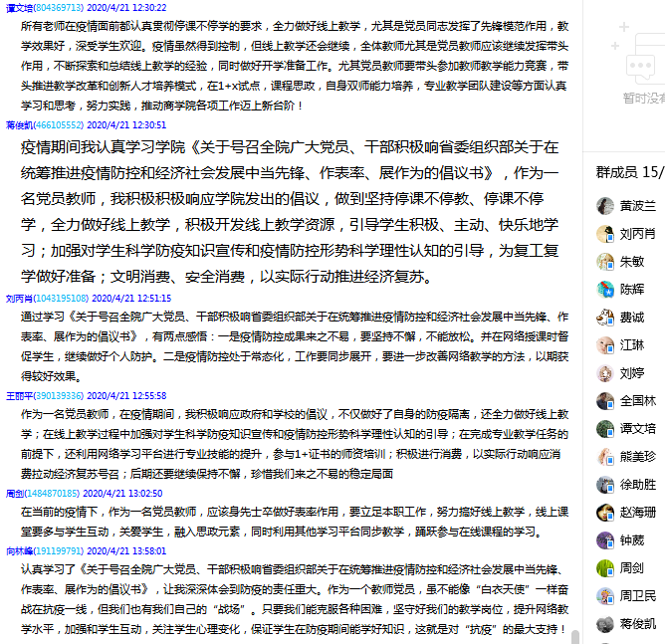Select 周卫民 in the member list

(638, 596)
